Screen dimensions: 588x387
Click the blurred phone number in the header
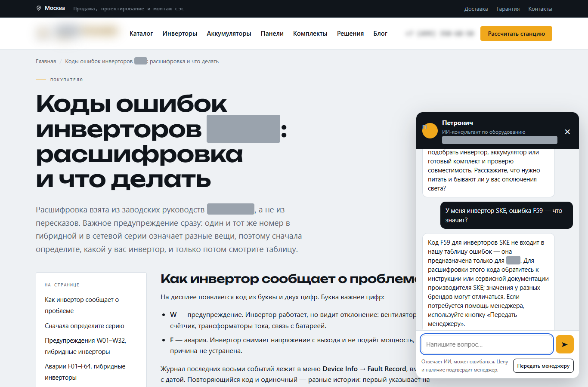[439, 34]
